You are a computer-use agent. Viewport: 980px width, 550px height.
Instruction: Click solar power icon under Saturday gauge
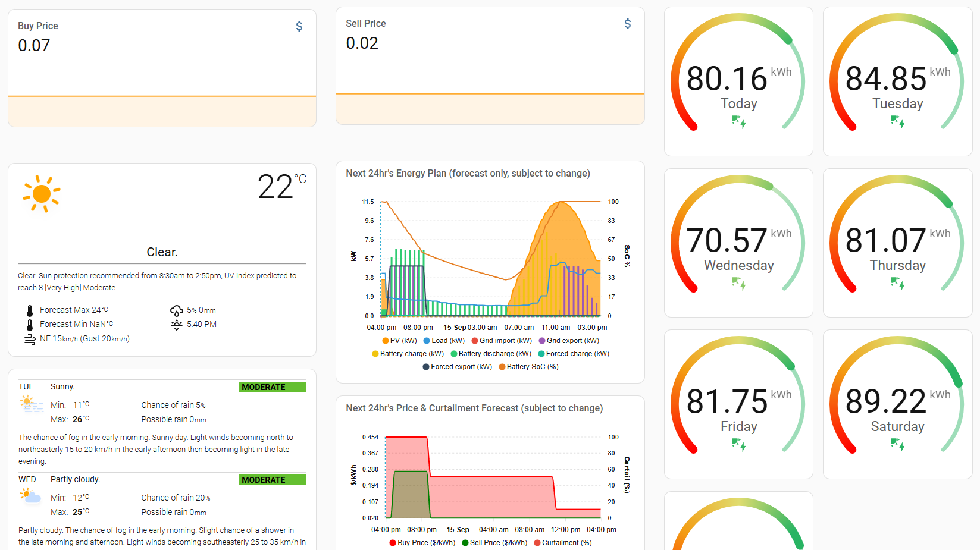(x=897, y=445)
